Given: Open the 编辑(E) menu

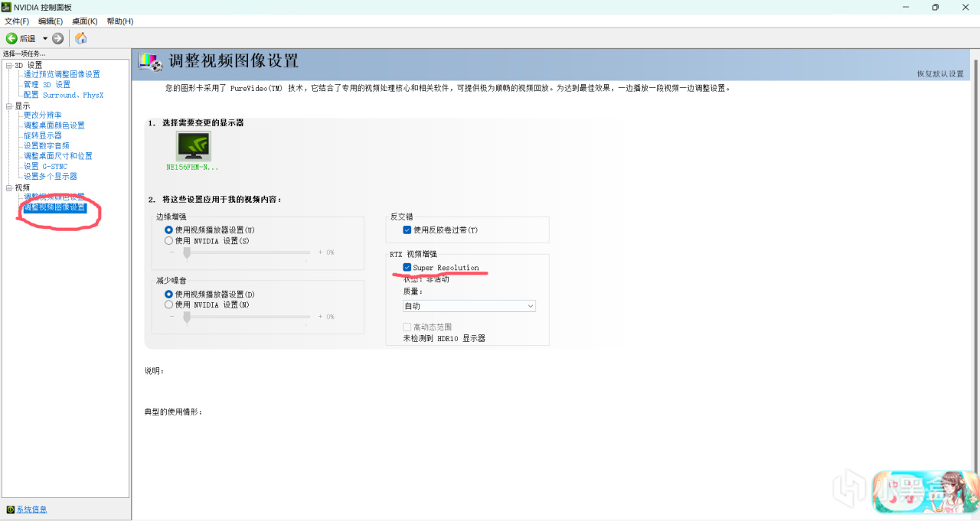Looking at the screenshot, I should coord(51,21).
